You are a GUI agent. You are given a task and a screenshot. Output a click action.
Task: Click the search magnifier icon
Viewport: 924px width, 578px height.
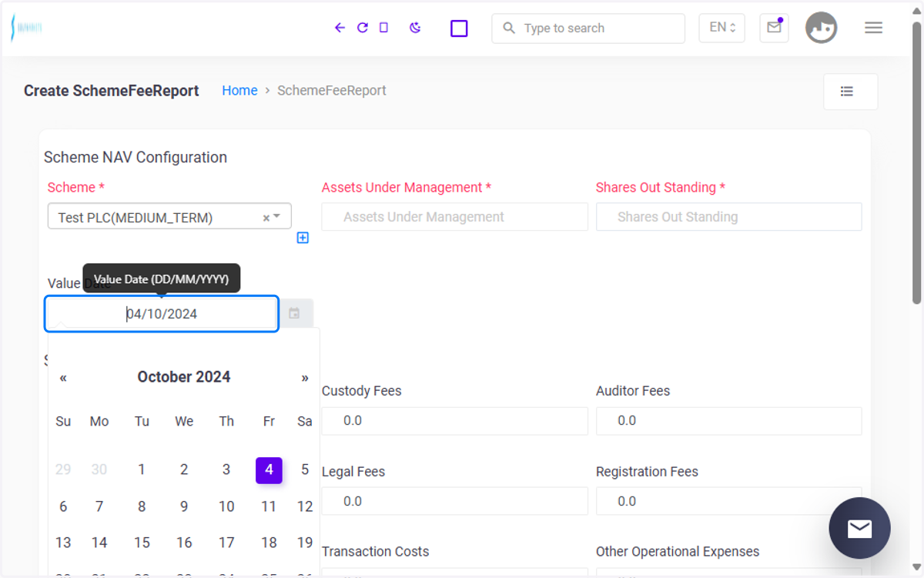pyautogui.click(x=509, y=28)
